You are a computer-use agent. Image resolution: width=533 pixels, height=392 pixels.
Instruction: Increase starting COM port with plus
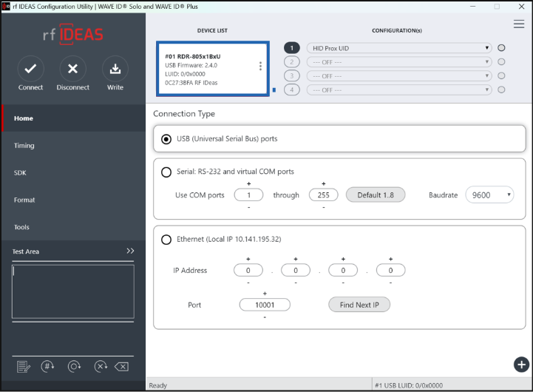[249, 183]
